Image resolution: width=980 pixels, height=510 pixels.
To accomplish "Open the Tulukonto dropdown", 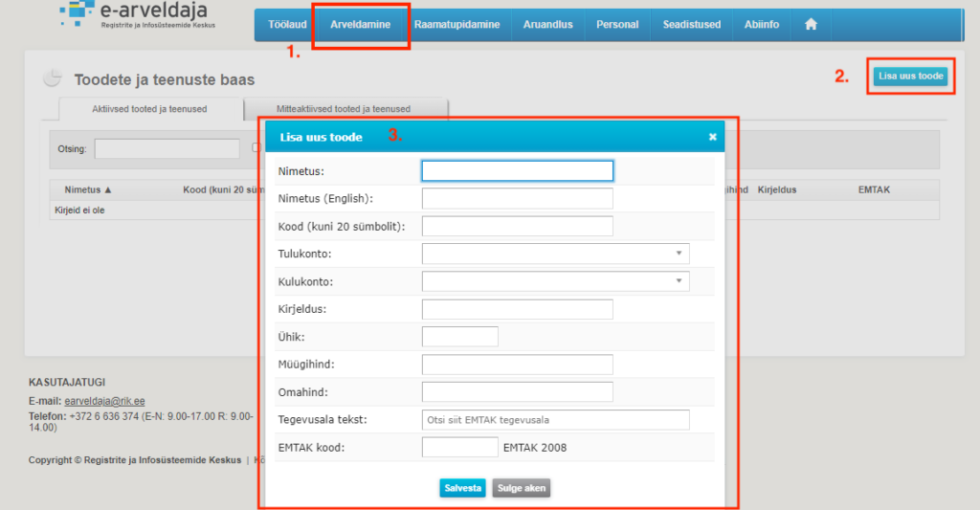I will point(555,254).
